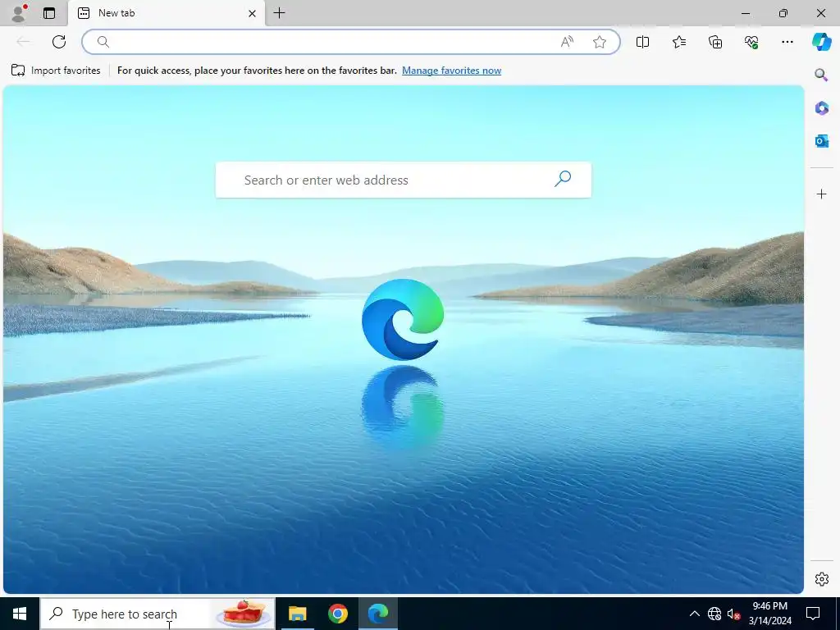This screenshot has width=840, height=630.
Task: Open the Collections icon
Action: [715, 42]
